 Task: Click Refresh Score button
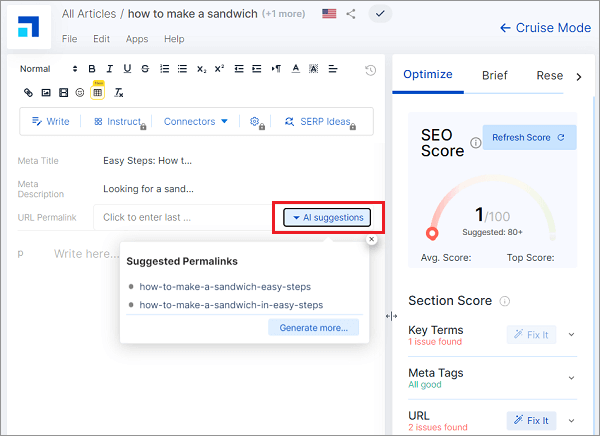tap(529, 137)
